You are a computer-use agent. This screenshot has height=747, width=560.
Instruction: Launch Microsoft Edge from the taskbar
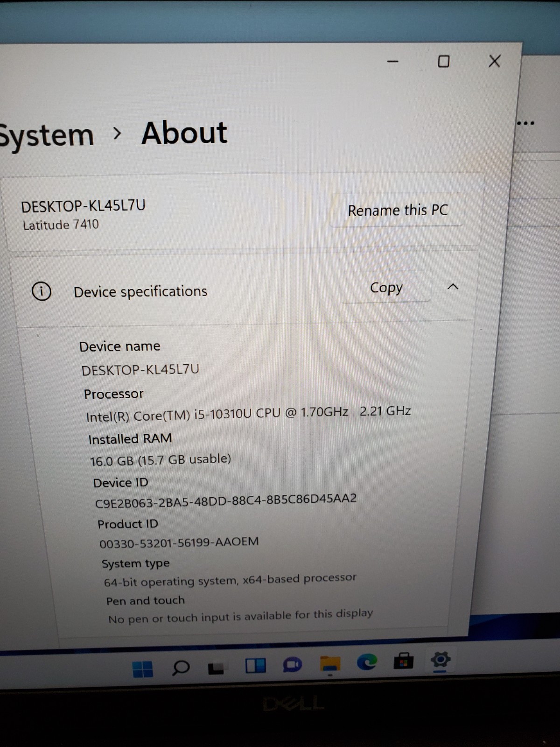coord(367,662)
